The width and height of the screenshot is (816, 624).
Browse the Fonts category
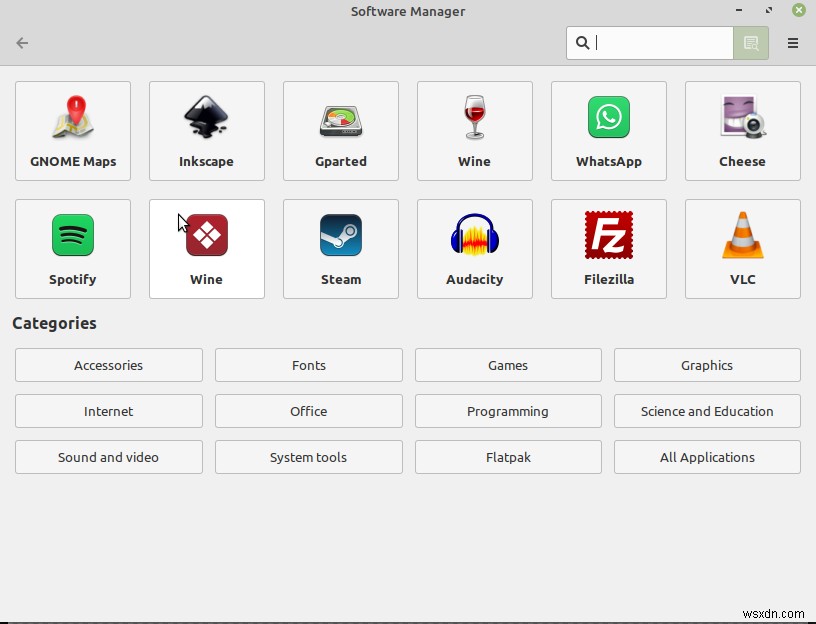click(309, 365)
